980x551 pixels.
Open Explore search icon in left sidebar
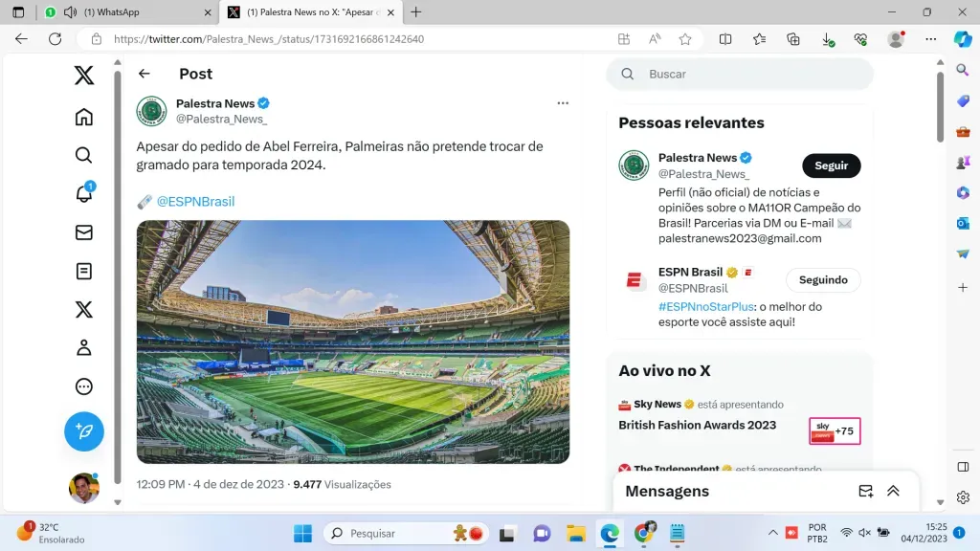[84, 155]
